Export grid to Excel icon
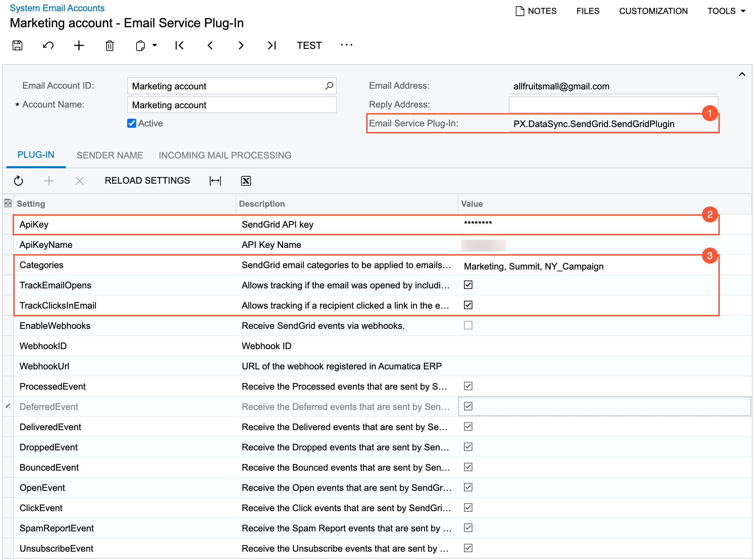754x560 pixels. (x=246, y=180)
